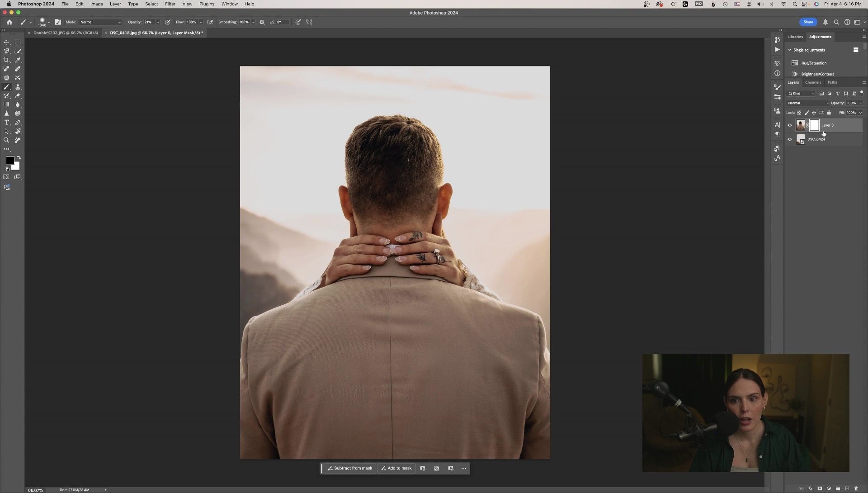Open the History panel icon
Screen dimensions: 868x493
coord(777,40)
